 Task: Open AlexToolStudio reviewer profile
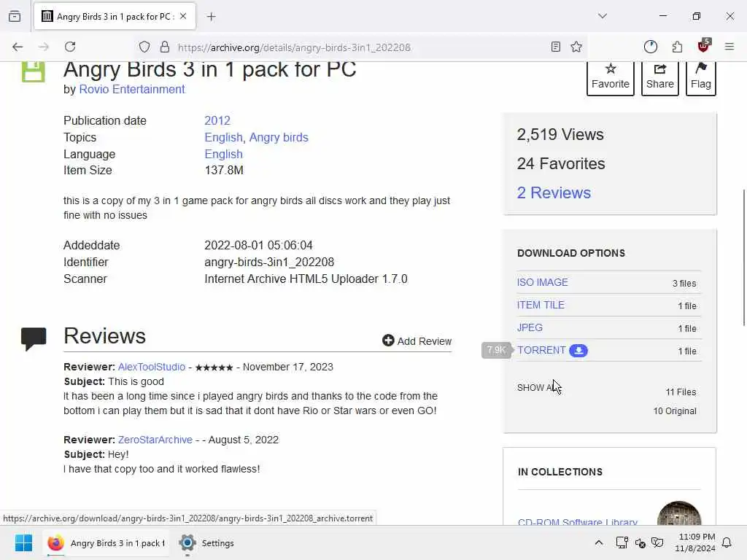(x=152, y=367)
